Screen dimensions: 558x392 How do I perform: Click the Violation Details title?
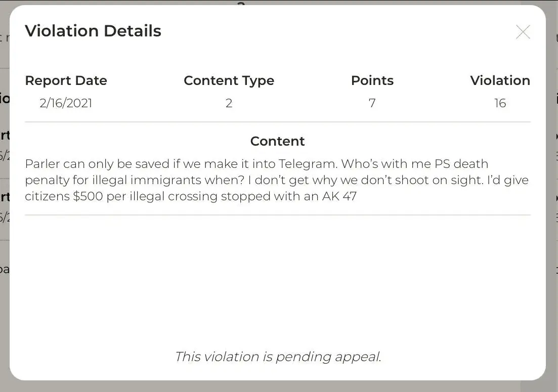[x=93, y=31]
